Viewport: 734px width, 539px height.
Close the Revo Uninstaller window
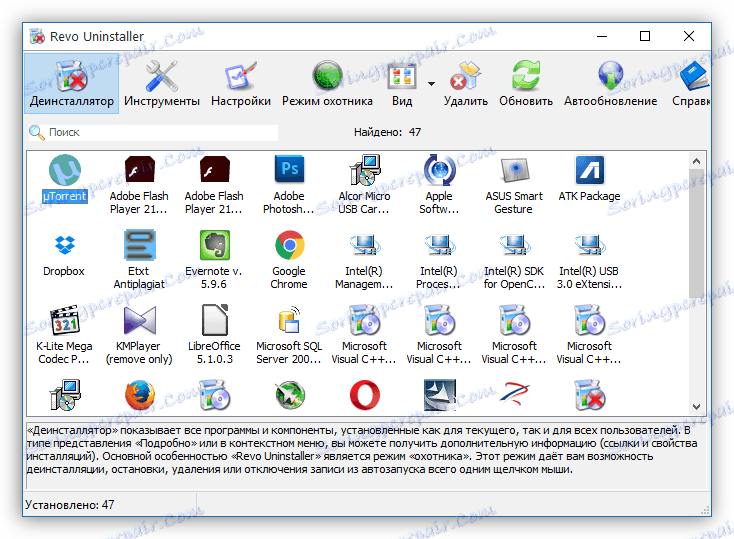coord(689,36)
